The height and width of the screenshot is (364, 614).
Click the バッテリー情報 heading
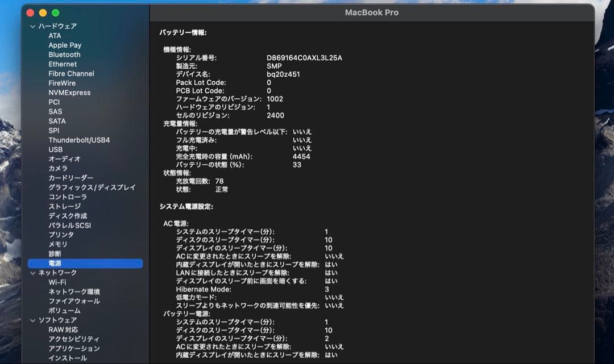[x=183, y=32]
